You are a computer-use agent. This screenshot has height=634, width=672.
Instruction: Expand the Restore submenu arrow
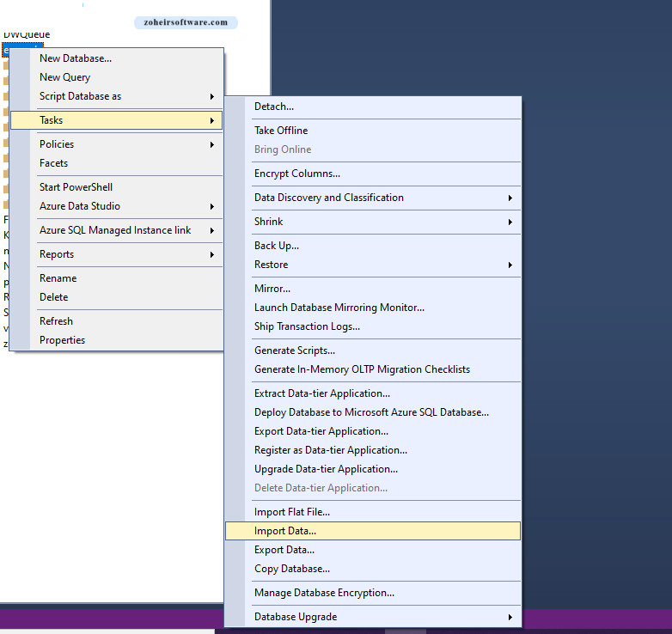pyautogui.click(x=510, y=265)
